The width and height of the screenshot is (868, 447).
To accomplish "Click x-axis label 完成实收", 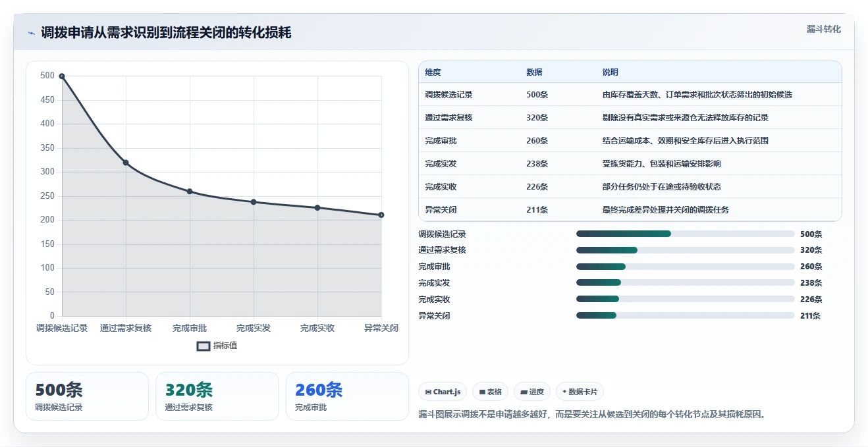I will pyautogui.click(x=317, y=328).
